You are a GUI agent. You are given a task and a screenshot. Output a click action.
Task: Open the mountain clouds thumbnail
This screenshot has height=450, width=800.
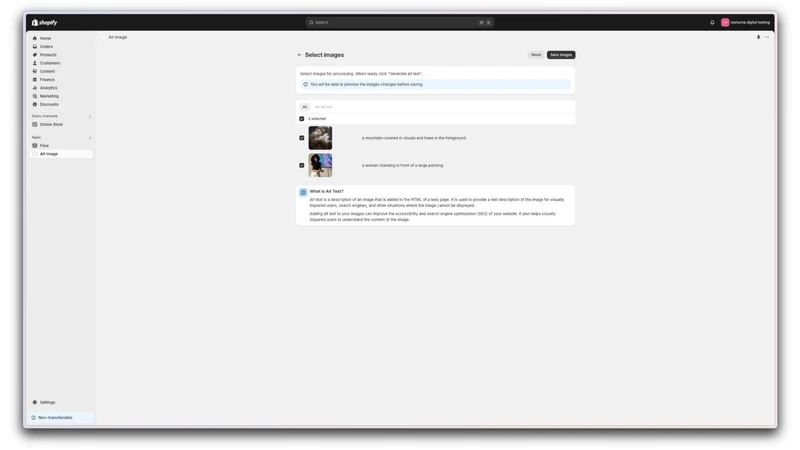point(320,138)
